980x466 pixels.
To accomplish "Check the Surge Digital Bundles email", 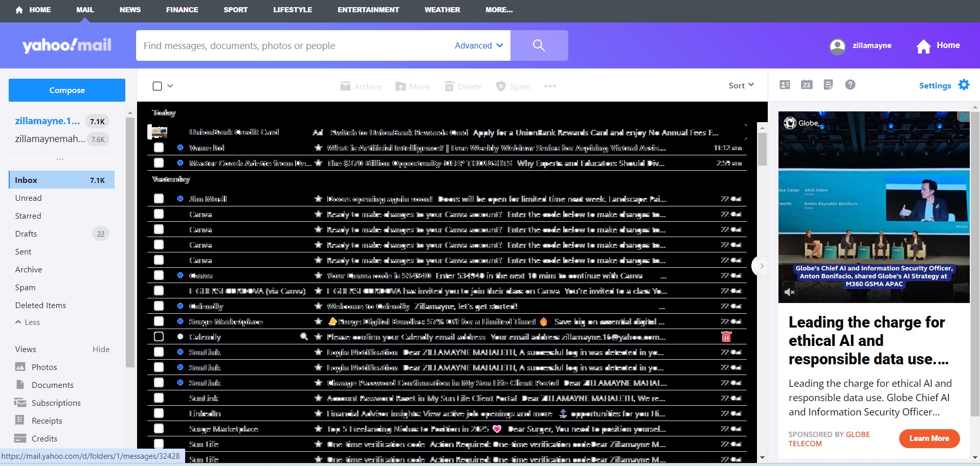I will tap(159, 321).
